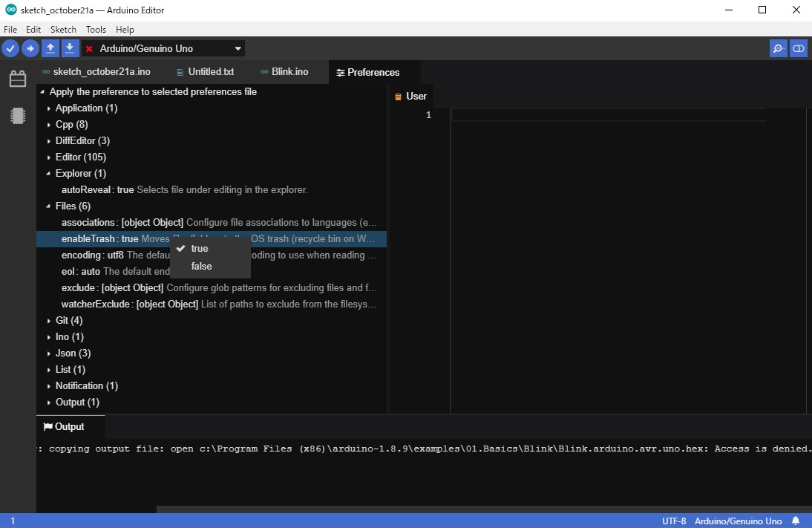Expand the DiffEditor (3) section
This screenshot has width=812, height=528.
[49, 141]
